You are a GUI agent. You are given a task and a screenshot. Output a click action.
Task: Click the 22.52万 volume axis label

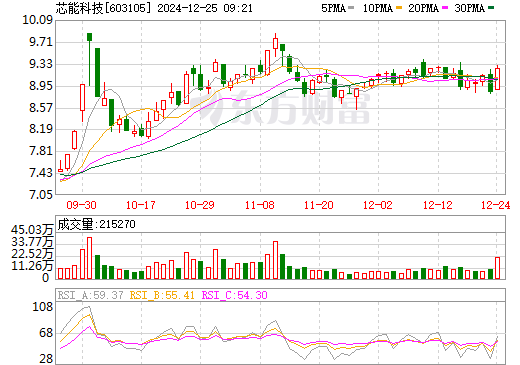32,254
